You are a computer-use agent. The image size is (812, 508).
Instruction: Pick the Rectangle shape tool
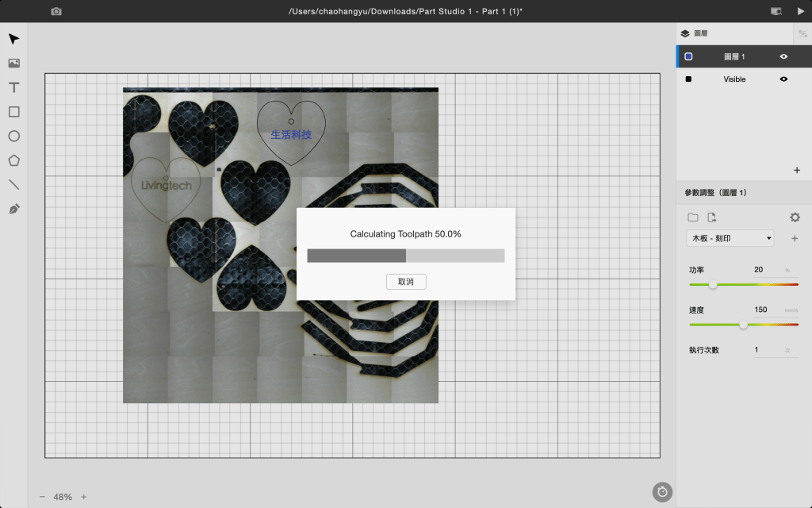(13, 112)
